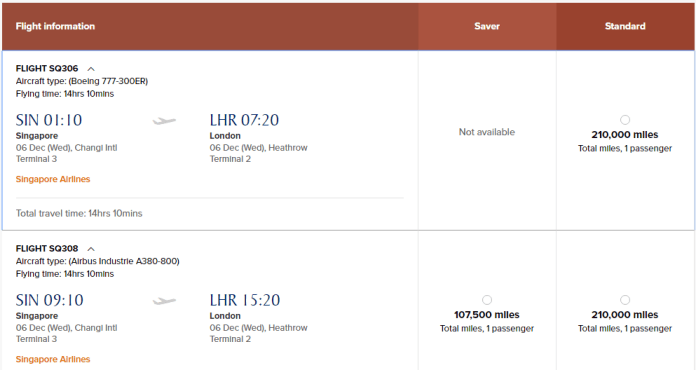
Task: Click 'Flying time: 14hrs 10mins' under SQ306
Action: (x=65, y=94)
